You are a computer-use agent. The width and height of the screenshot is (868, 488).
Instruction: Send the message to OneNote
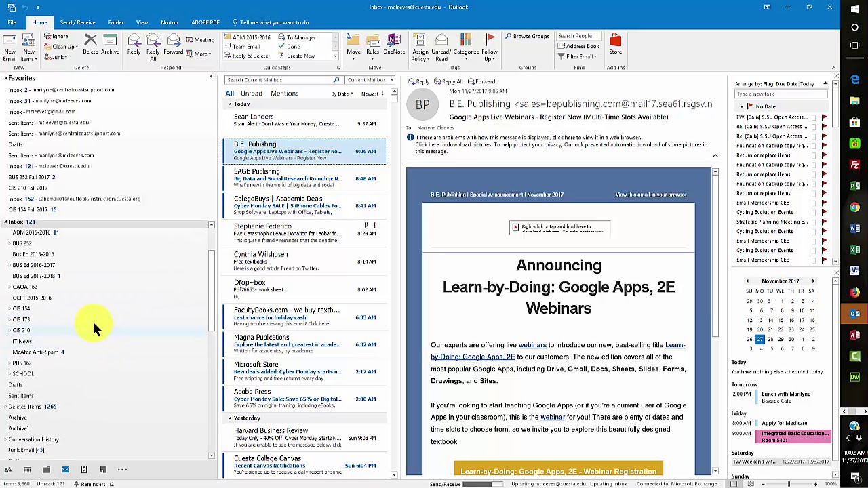click(x=393, y=45)
